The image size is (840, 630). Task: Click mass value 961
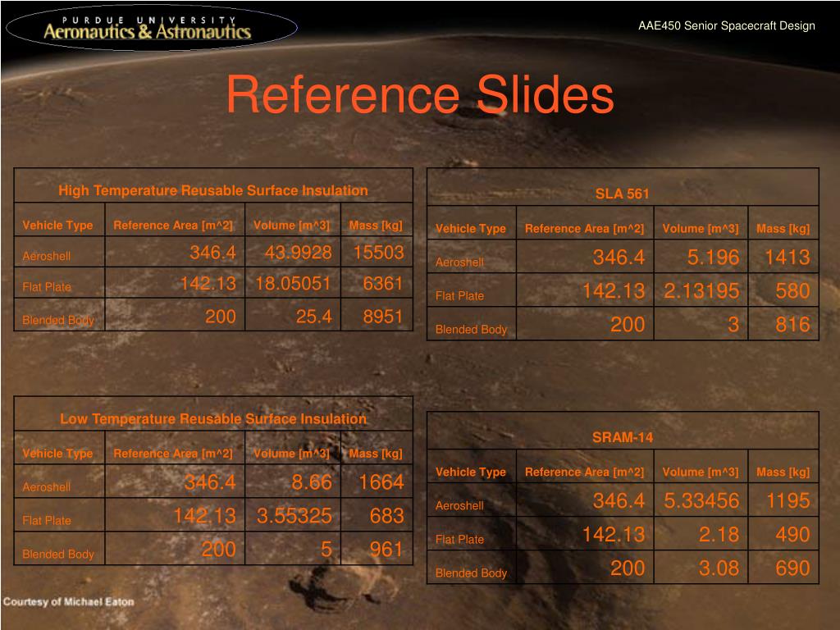[386, 550]
